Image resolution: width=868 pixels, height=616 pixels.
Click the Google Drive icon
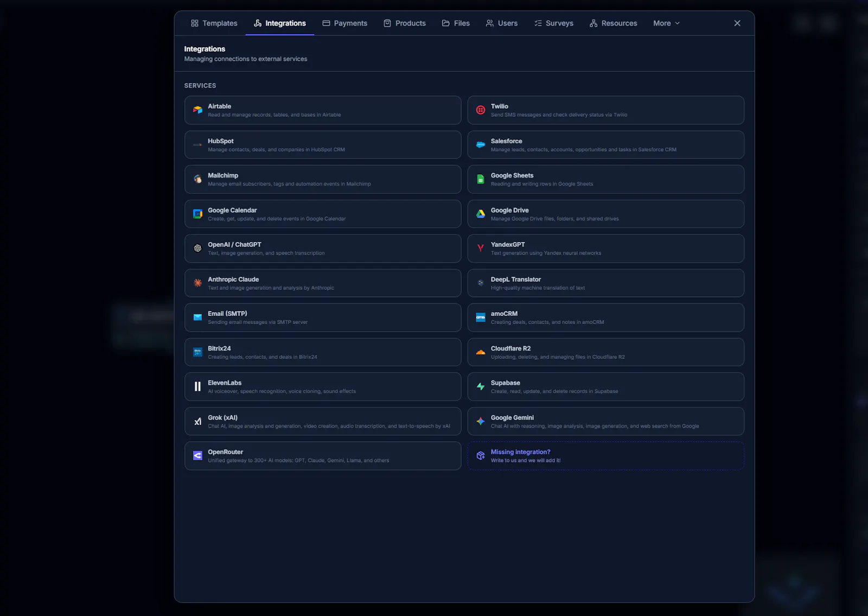[x=481, y=214]
